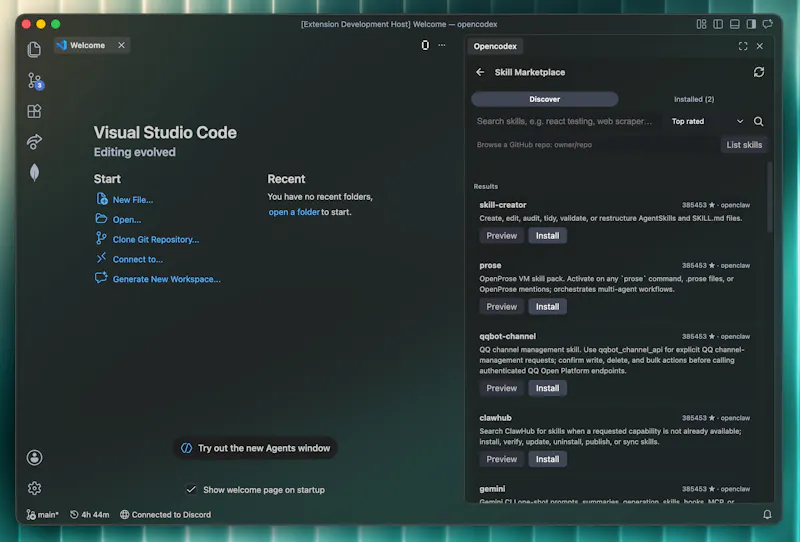Viewport: 800px width, 542px height.
Task: Focus the Browse a GitHub repo field
Action: coord(595,144)
